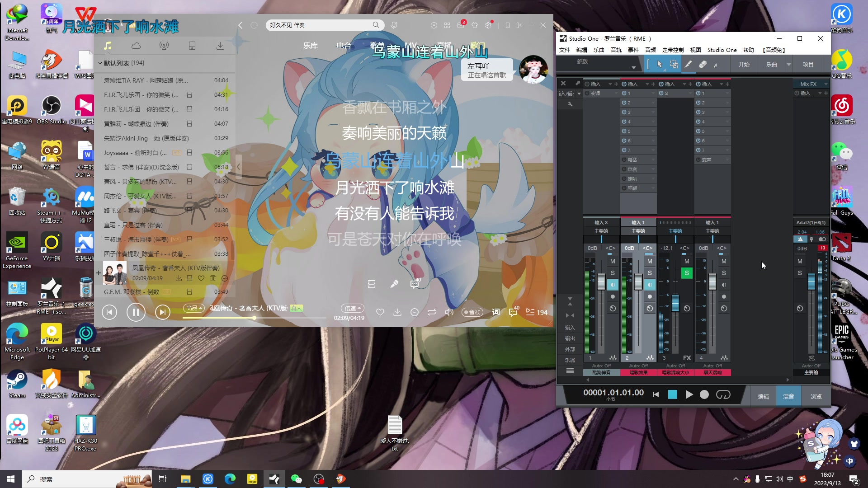Go to previous song in Kugou
Image resolution: width=868 pixels, height=488 pixels.
click(x=109, y=312)
